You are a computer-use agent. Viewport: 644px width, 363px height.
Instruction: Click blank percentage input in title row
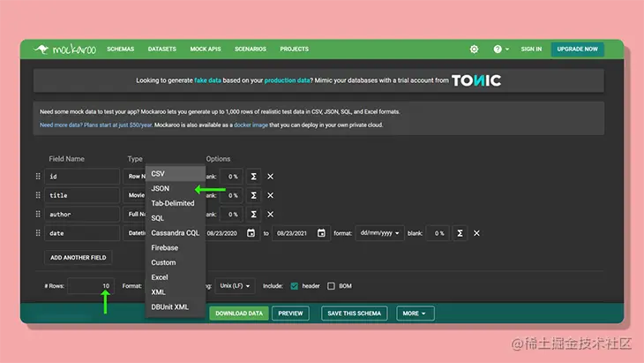232,195
